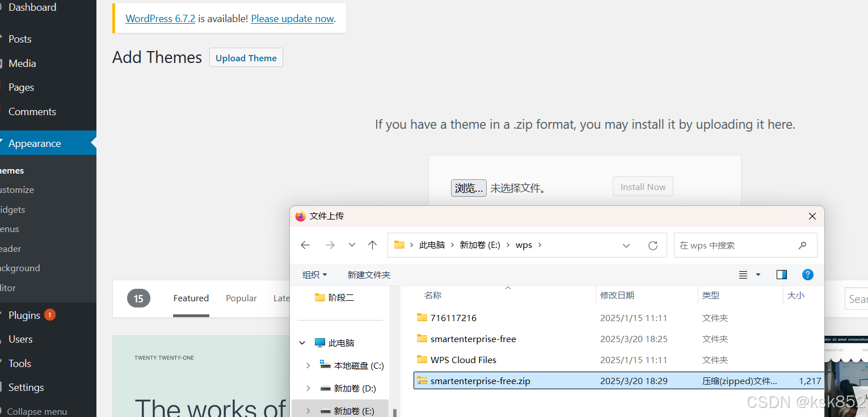Click the search magnifier icon in dialog

pos(802,245)
